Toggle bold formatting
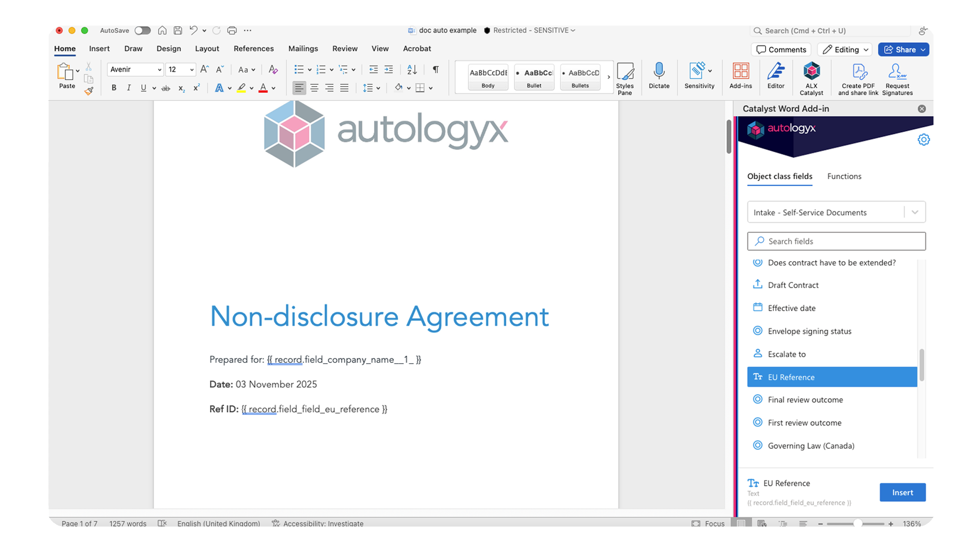Viewport: 980px width, 554px height. click(x=113, y=88)
